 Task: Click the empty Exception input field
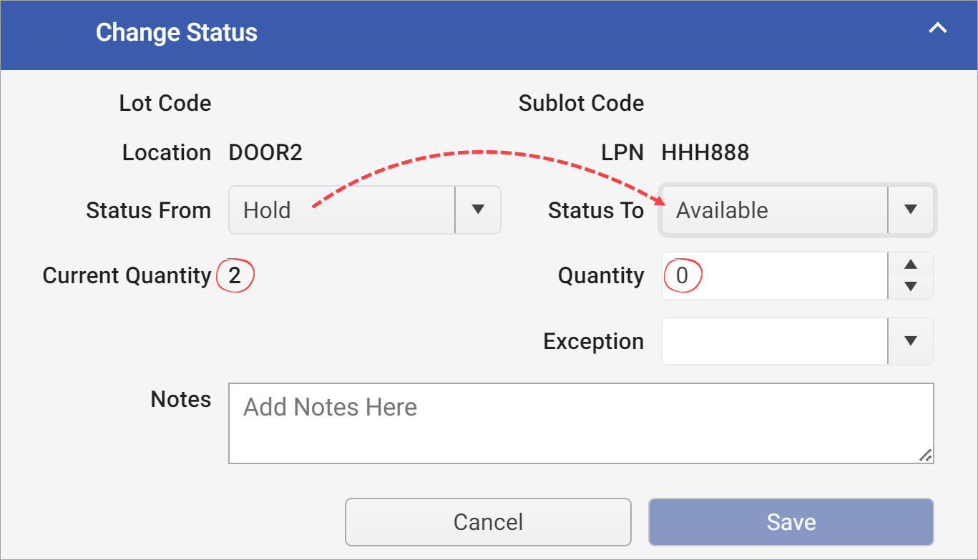(x=773, y=341)
